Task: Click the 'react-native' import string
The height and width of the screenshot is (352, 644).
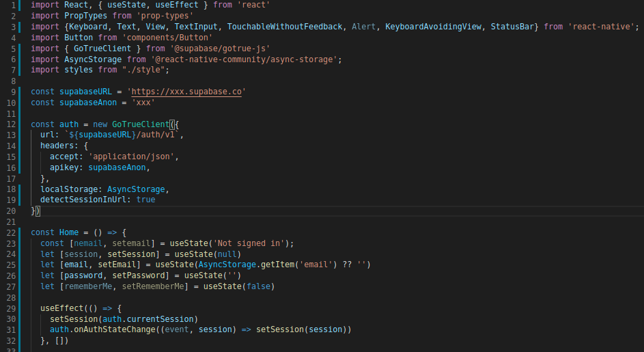Action: coord(602,27)
